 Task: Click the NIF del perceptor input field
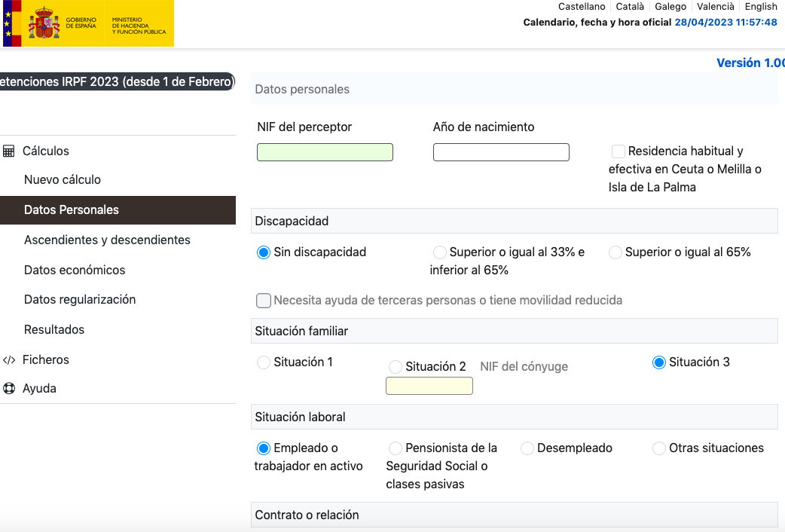(325, 151)
